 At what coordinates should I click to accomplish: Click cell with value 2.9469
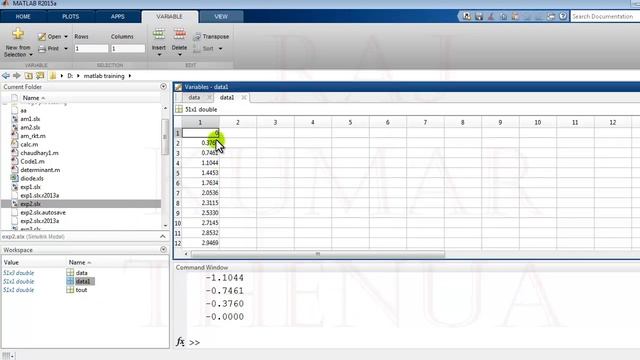coord(200,243)
